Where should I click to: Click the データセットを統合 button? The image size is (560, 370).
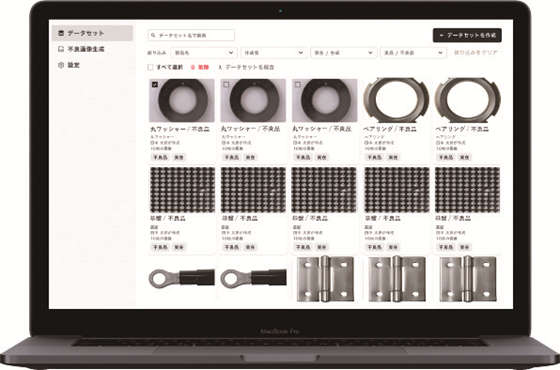(246, 67)
